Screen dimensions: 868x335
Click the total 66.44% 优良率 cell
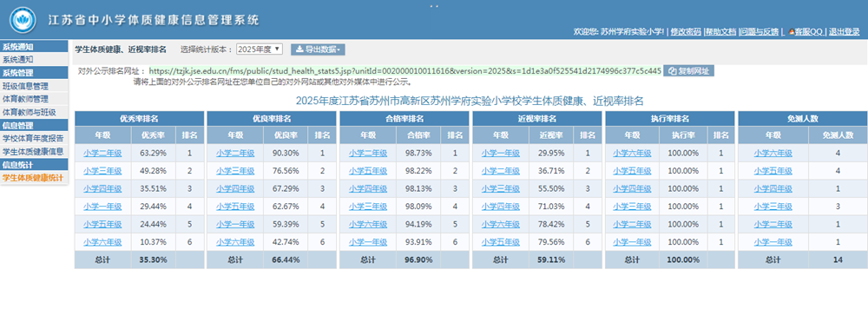(286, 259)
